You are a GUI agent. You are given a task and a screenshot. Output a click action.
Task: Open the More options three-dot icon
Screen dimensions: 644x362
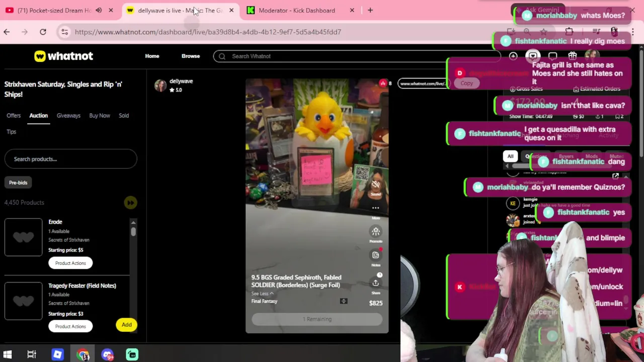[376, 208]
